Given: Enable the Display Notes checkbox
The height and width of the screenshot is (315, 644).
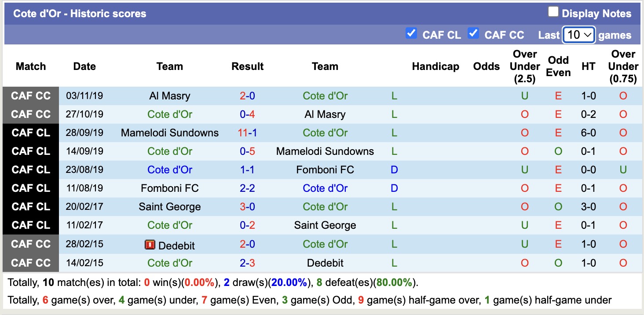Looking at the screenshot, I should tap(553, 12).
